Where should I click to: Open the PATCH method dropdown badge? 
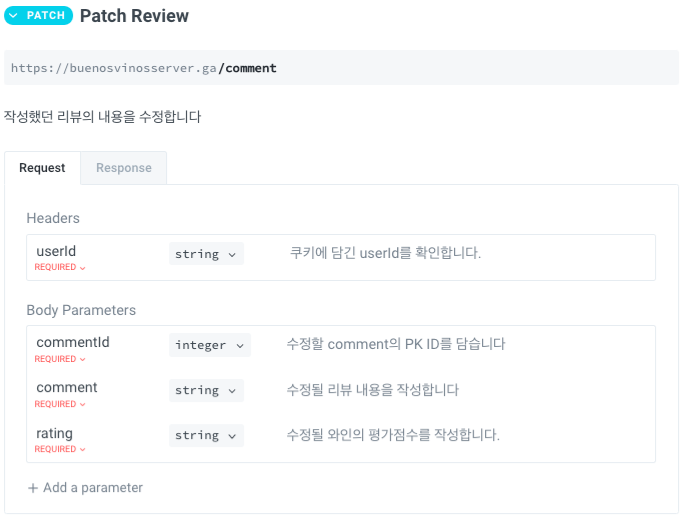(38, 16)
